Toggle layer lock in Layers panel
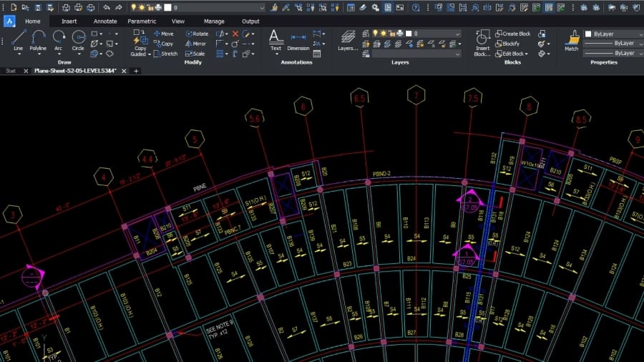The image size is (644, 362). (391, 33)
